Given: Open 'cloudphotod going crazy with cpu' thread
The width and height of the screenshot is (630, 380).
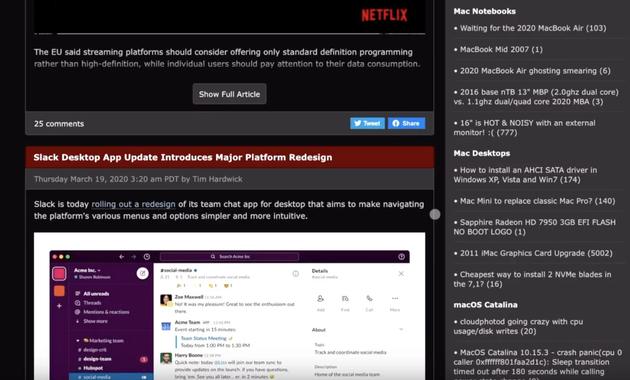Looking at the screenshot, I should coord(518,326).
